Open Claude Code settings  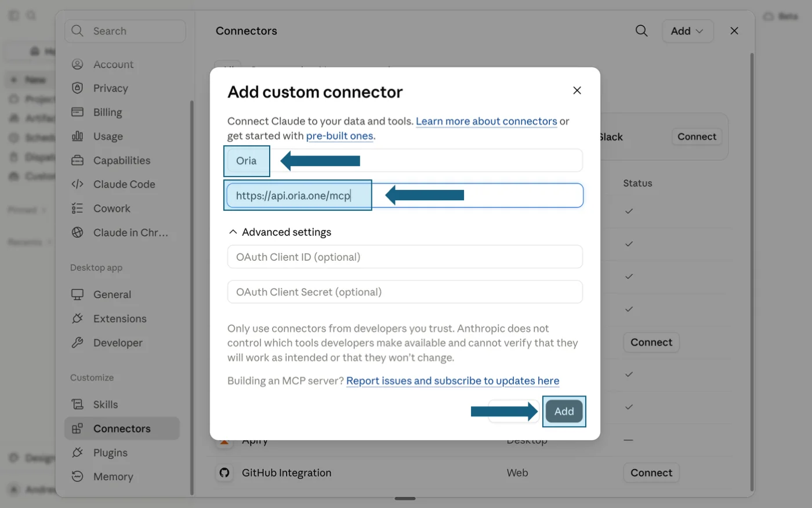pos(124,184)
